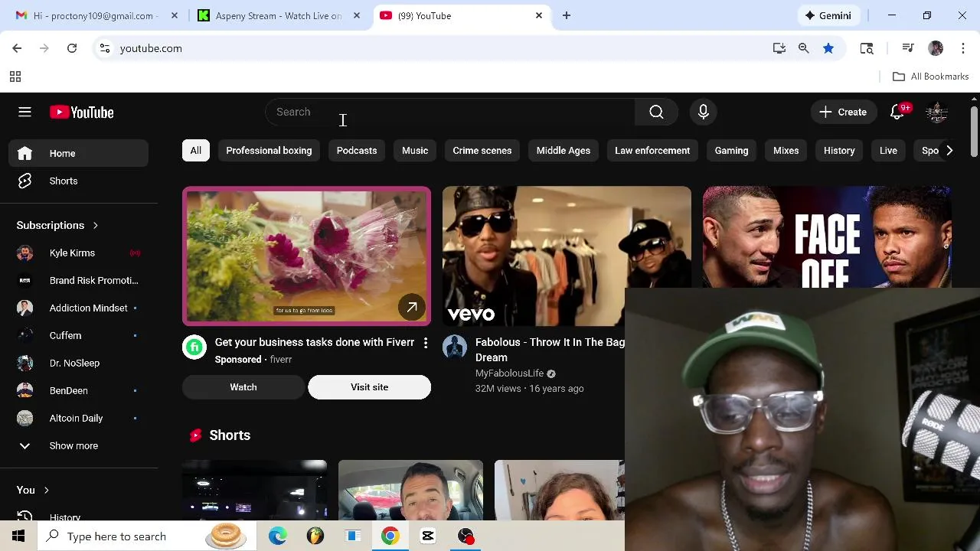Viewport: 980px width, 551px height.
Task: Open Brand Risk Promotions subscription
Action: (x=79, y=280)
